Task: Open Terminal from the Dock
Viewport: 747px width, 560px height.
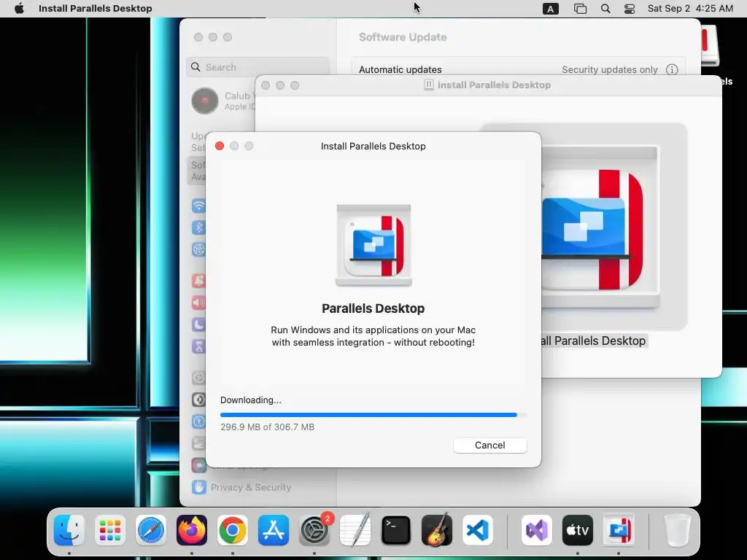Action: coord(396,530)
